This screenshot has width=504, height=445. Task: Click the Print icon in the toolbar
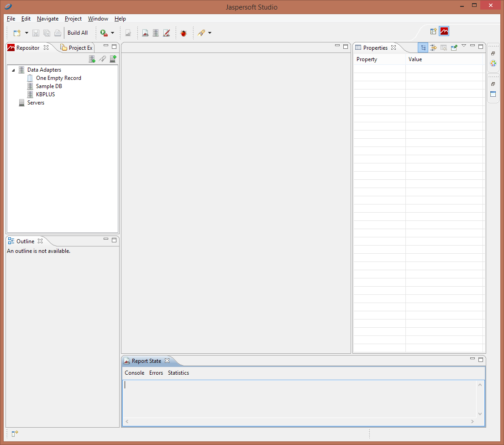[x=58, y=33]
